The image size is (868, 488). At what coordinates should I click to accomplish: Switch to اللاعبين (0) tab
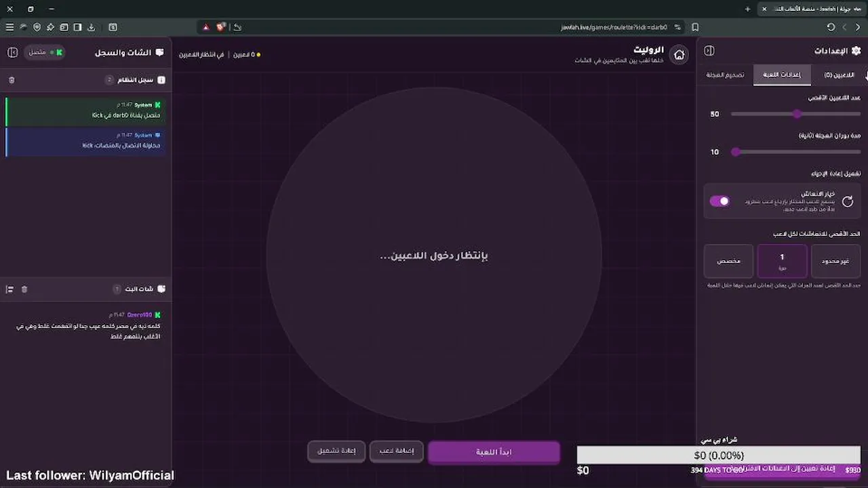click(839, 75)
